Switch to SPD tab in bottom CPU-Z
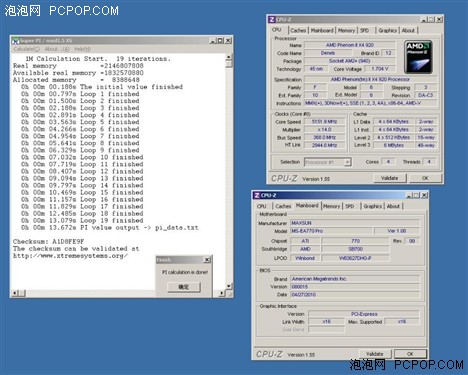468x375 pixels. click(x=350, y=206)
